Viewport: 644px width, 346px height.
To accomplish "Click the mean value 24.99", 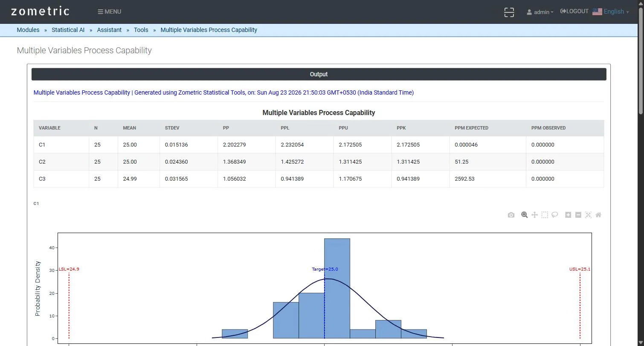I will pos(130,179).
